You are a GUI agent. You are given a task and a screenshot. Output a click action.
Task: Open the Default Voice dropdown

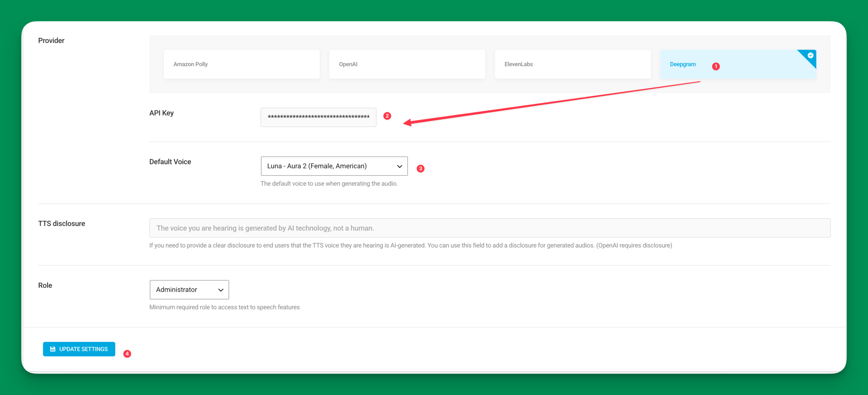(x=334, y=166)
